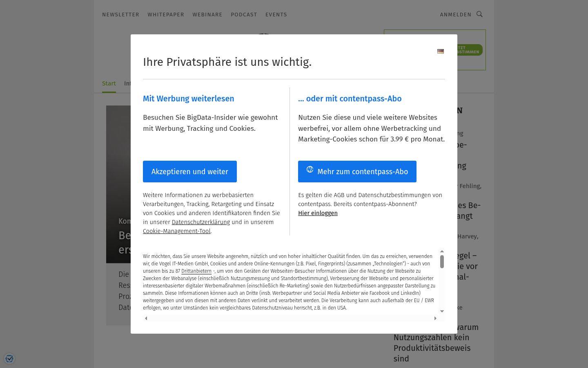
Task: Select the Start tab
Action: tap(109, 83)
